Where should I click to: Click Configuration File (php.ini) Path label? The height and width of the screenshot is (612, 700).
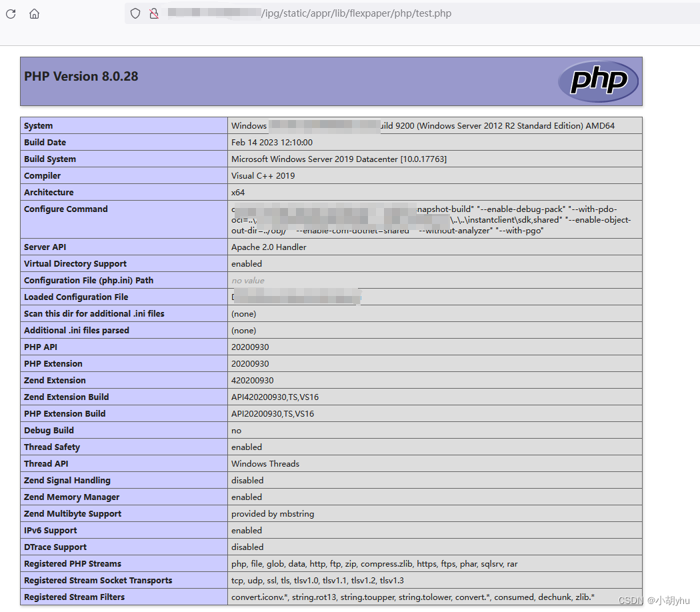tap(89, 280)
